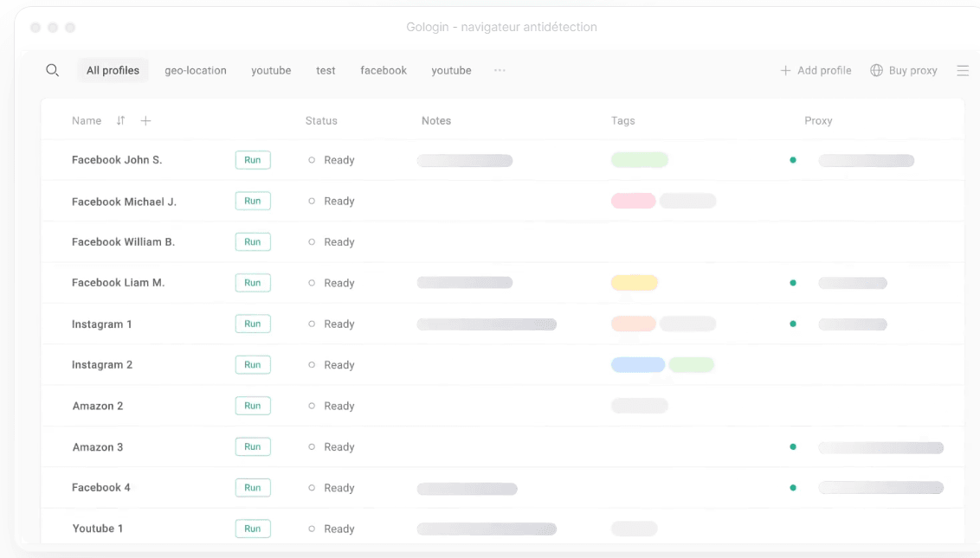
Task: Click the yellow tag on Facebook Liam M.
Action: 634,283
